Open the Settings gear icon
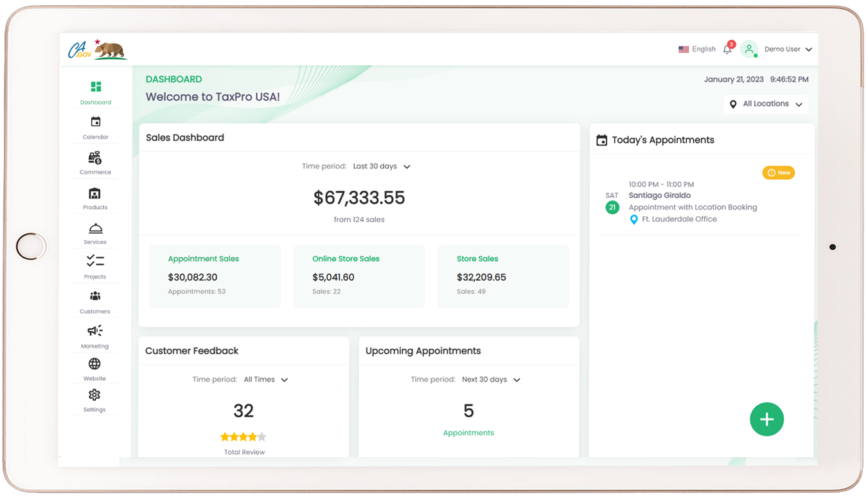The image size is (868, 497). click(x=94, y=395)
